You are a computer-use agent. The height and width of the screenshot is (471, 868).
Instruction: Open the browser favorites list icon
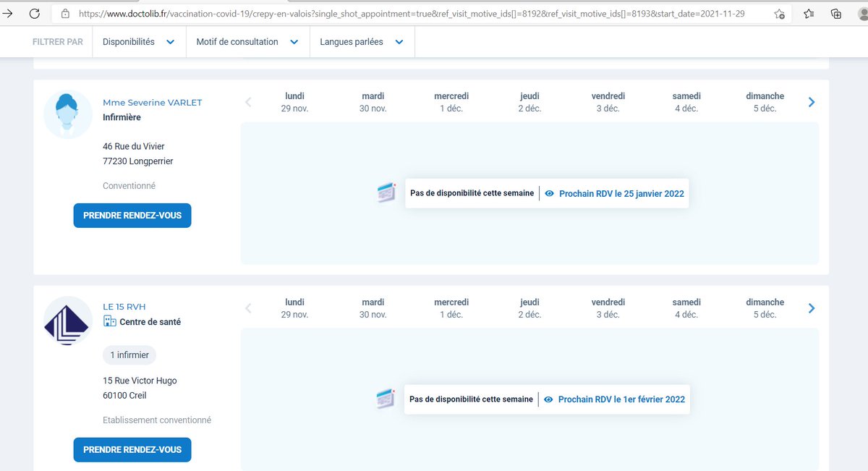click(x=809, y=14)
